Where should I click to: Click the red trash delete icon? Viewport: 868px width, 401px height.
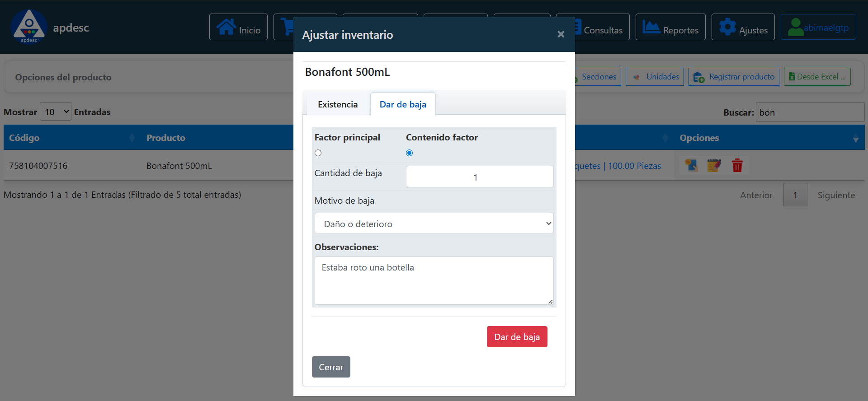(x=737, y=166)
